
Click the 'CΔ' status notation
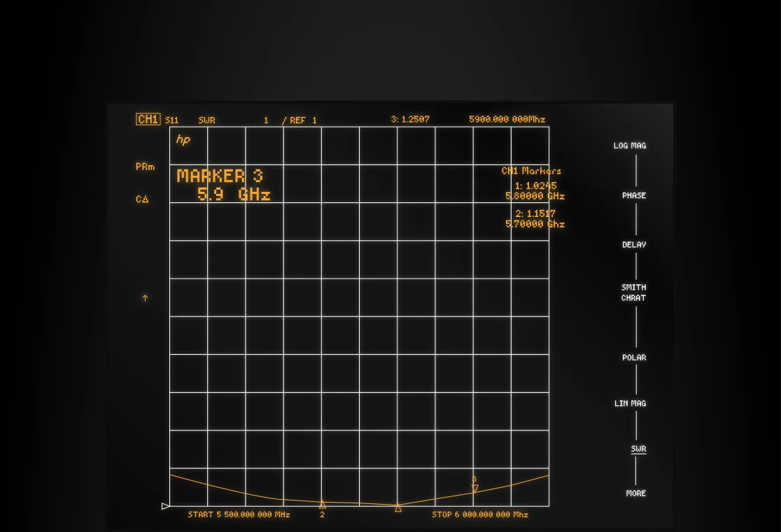[142, 199]
